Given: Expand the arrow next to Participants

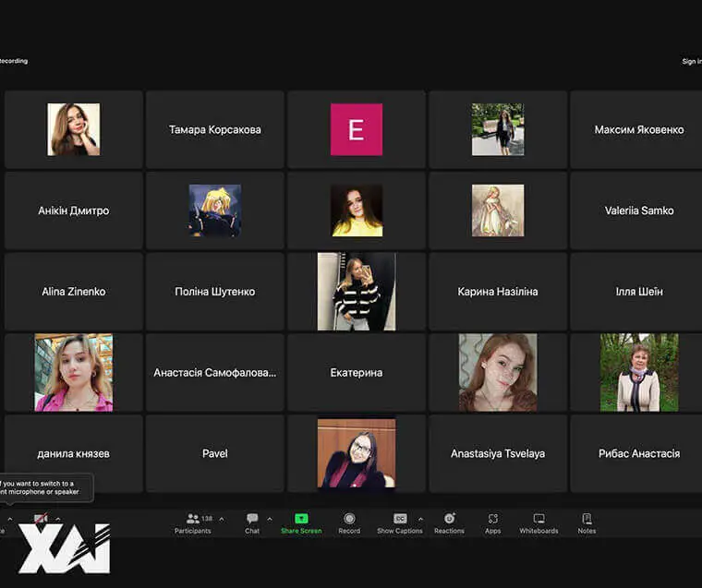Looking at the screenshot, I should 221,519.
